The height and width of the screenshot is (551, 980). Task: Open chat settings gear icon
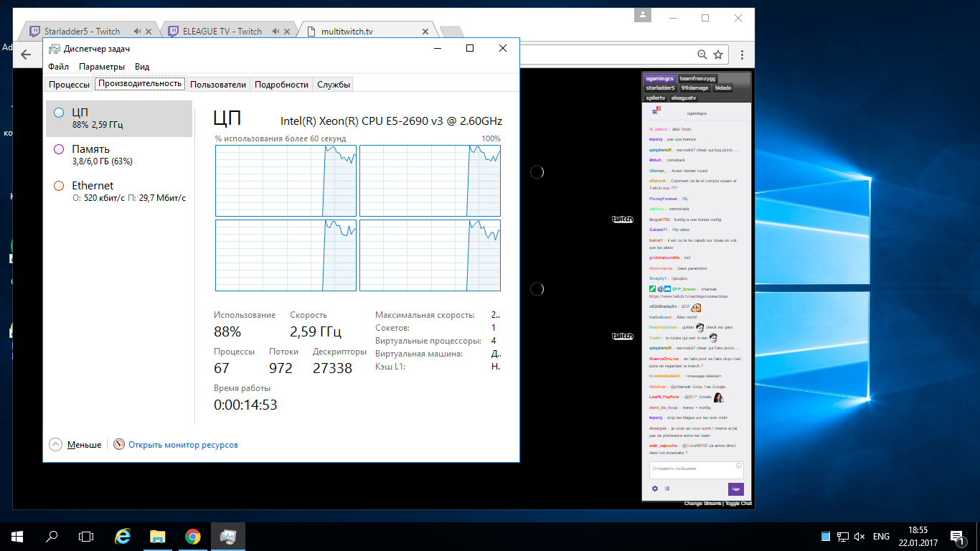655,489
